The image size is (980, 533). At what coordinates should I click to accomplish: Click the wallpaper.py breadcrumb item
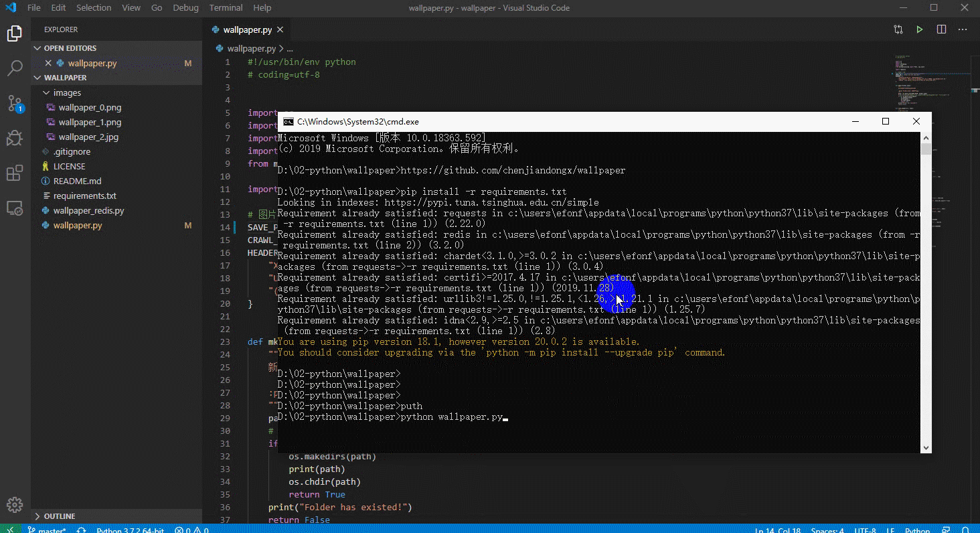[x=246, y=49]
